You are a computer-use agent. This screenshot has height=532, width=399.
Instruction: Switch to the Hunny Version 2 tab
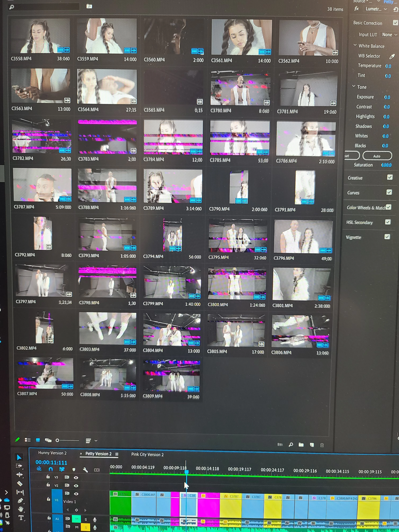[x=52, y=453]
